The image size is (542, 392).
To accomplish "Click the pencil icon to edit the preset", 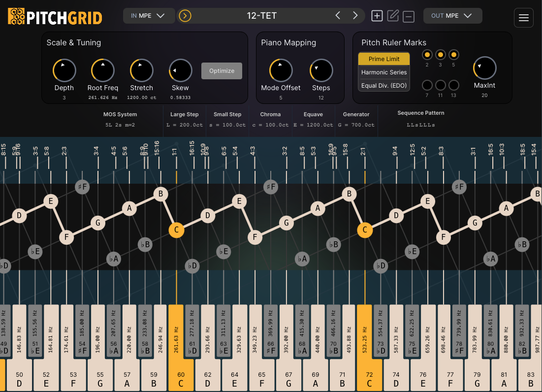I will click(x=393, y=16).
